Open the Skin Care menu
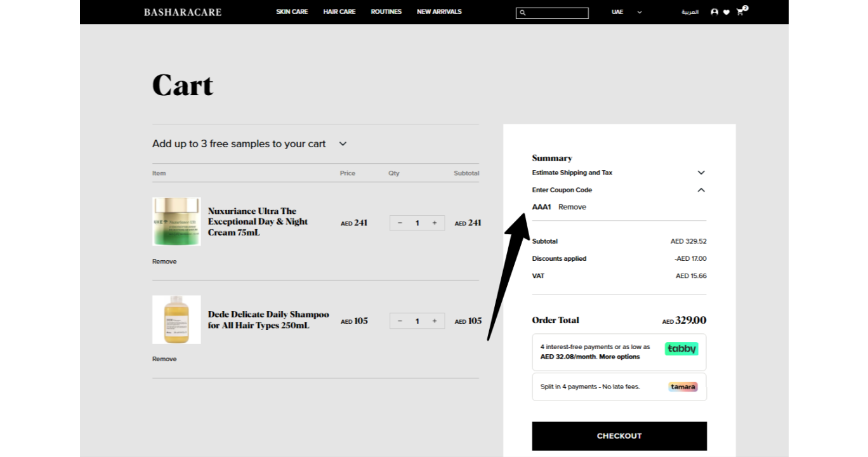 coord(292,12)
